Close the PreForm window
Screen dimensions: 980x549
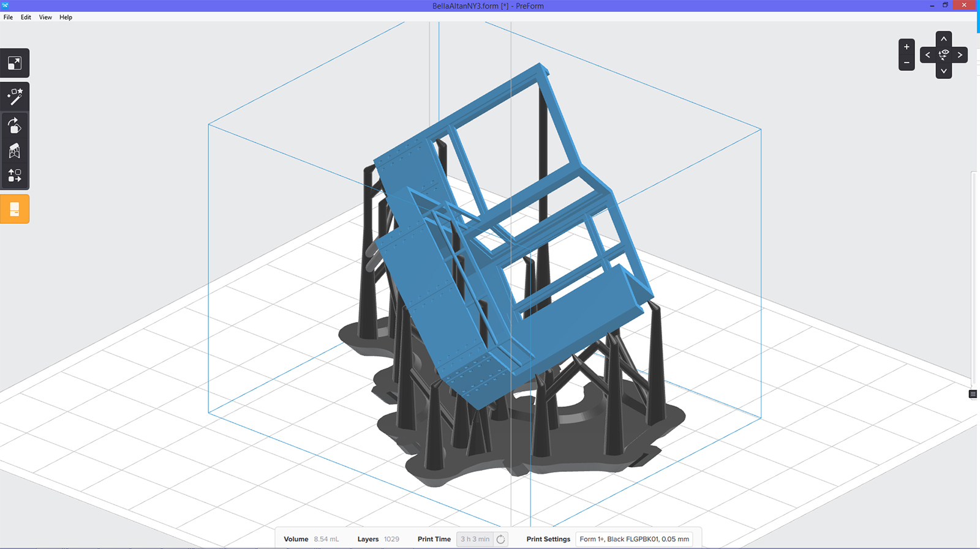click(964, 6)
